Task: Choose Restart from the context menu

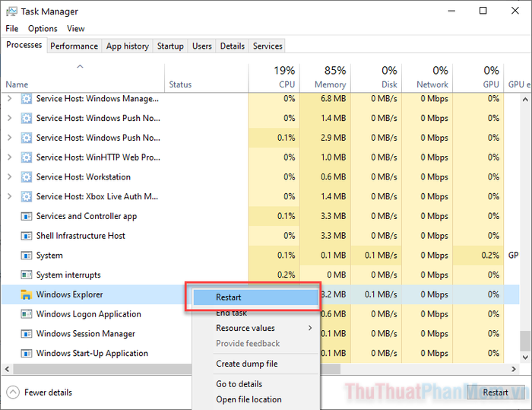Action: click(255, 297)
